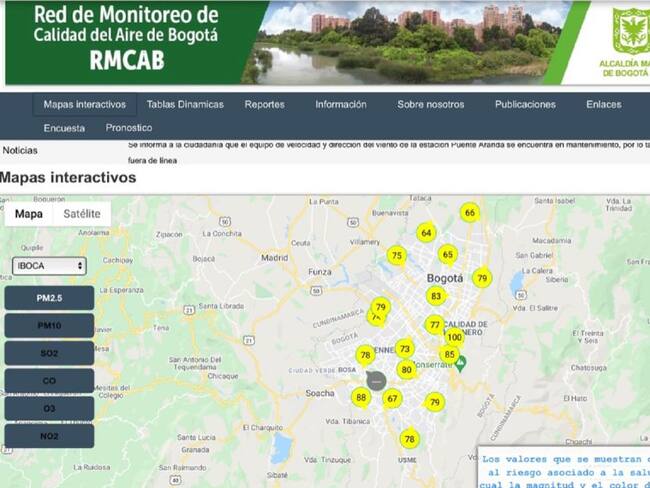
Task: Click the La Calera label on map
Action: click(537, 271)
